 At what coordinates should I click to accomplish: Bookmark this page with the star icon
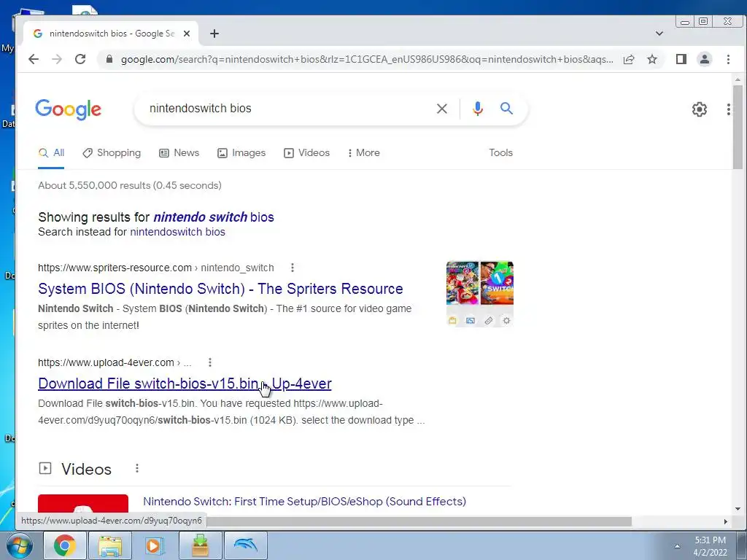652,59
